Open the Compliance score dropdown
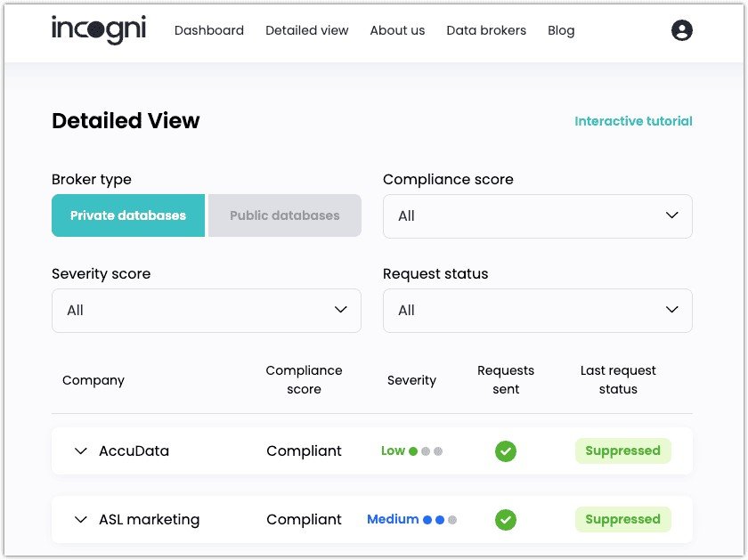The height and width of the screenshot is (560, 748). point(538,216)
